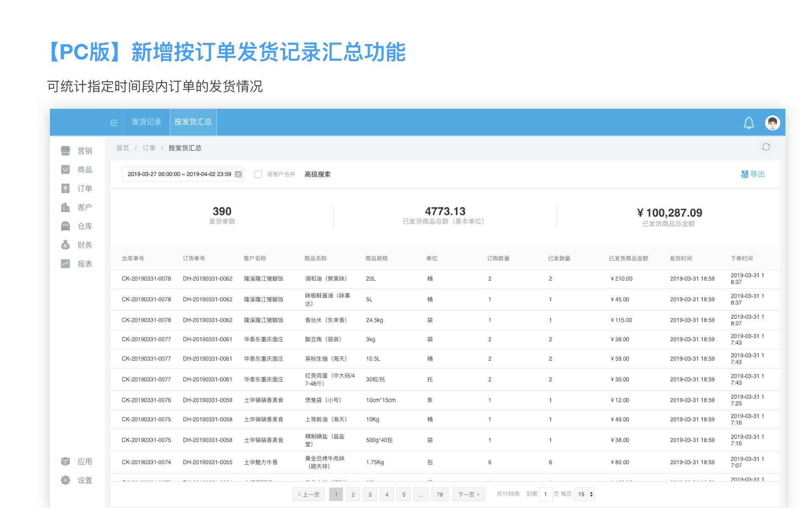Viewport: 812px width, 508px height.
Task: Click the page refresh icon
Action: [765, 147]
